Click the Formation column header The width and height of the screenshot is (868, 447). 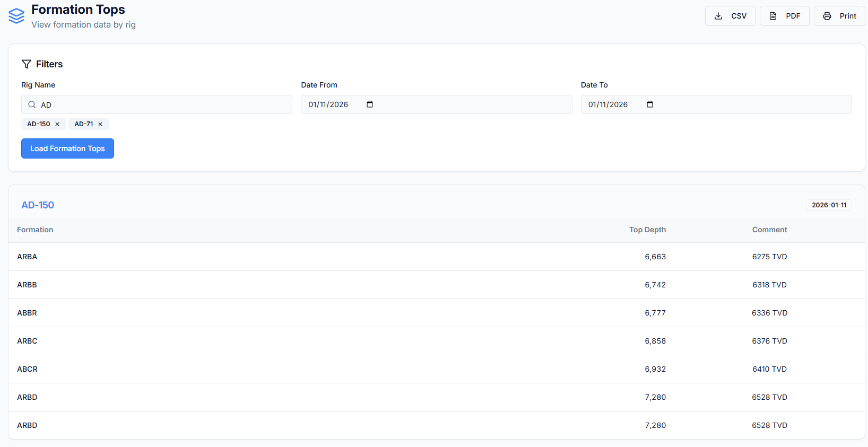coord(35,230)
